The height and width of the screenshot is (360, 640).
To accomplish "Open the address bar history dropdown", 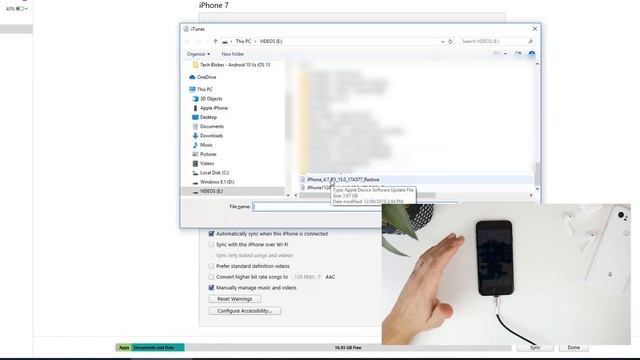I will point(442,41).
